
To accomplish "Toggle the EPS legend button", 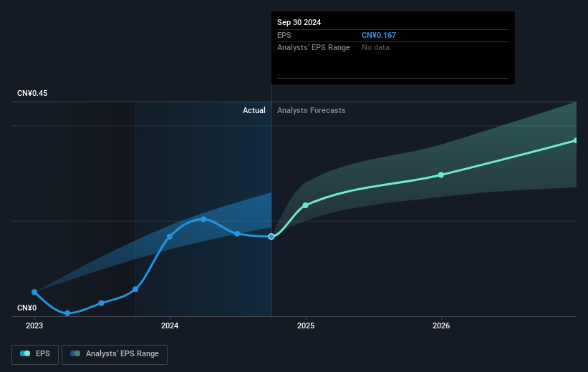I will click(x=35, y=354).
